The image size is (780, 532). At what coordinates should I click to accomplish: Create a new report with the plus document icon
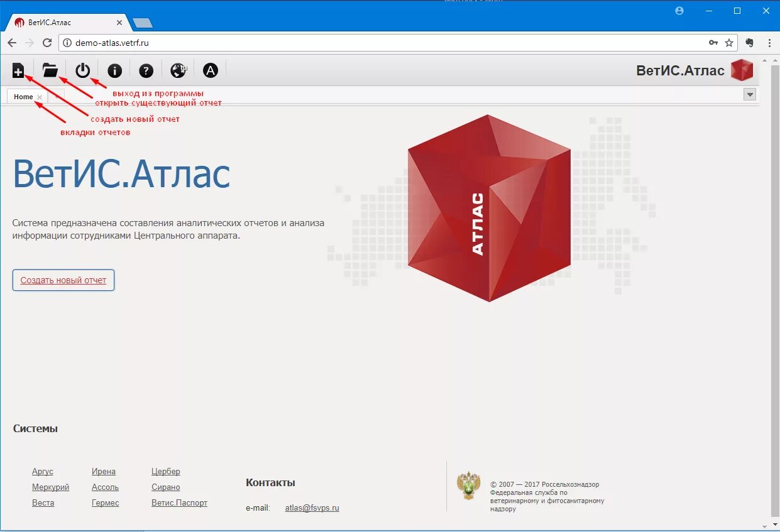(x=19, y=70)
